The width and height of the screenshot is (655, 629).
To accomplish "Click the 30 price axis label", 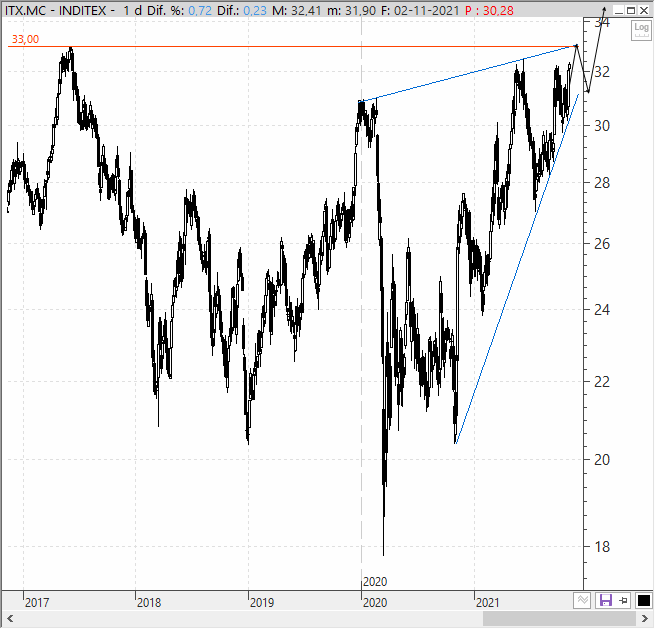I will [x=602, y=126].
